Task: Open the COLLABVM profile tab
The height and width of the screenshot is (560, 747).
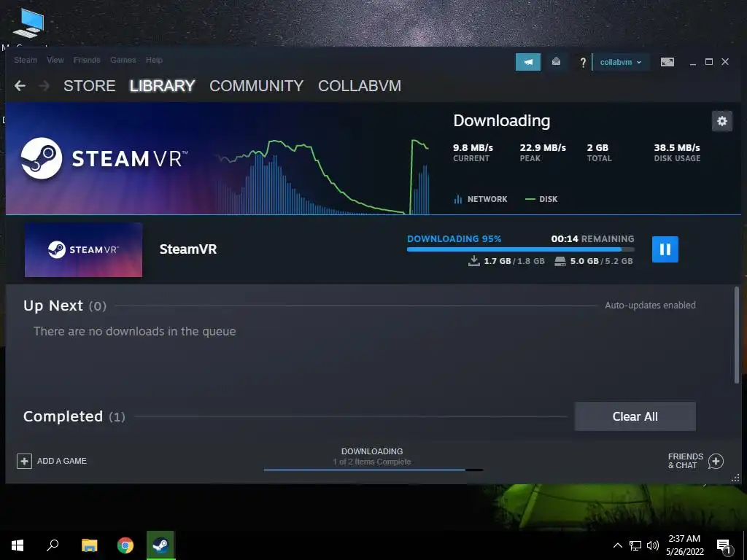Action: 360,86
